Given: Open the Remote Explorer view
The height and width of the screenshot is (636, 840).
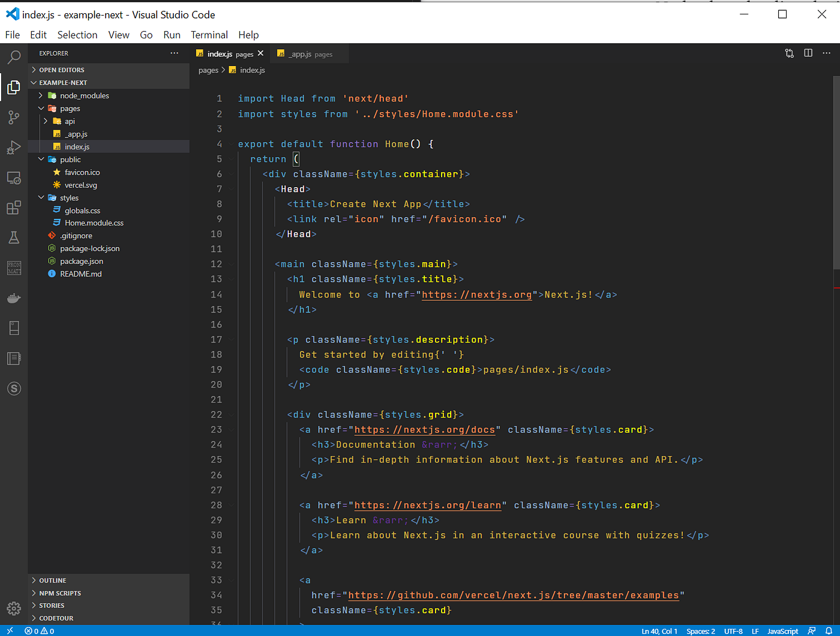Looking at the screenshot, I should click(14, 178).
